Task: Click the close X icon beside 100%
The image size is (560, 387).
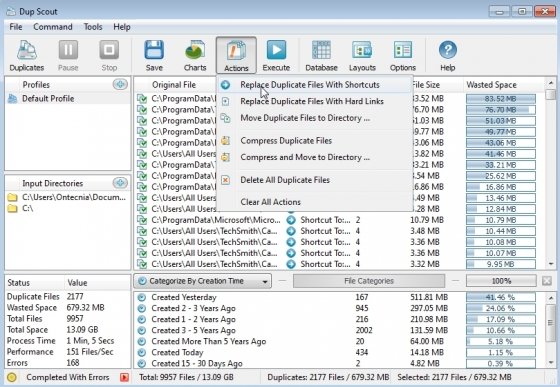Action: tap(547, 281)
